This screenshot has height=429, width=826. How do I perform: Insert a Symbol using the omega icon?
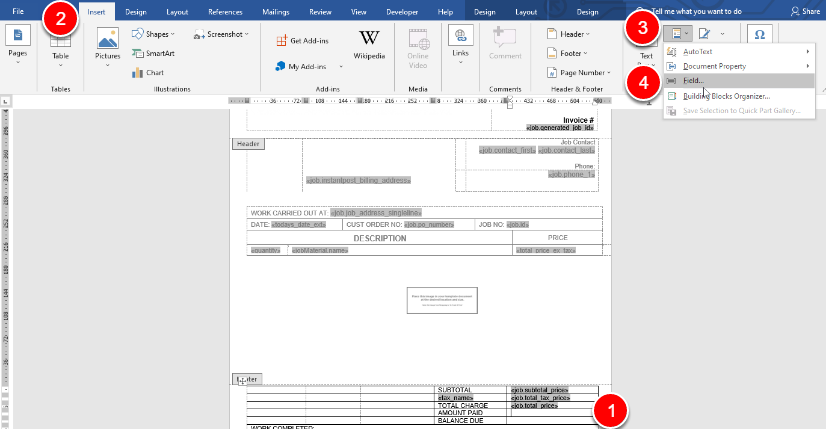tap(760, 34)
